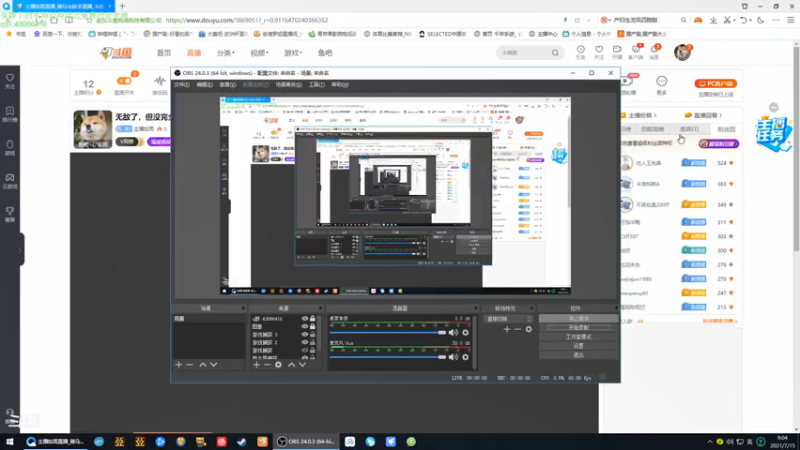Open 工具(T) menu in OBS
This screenshot has width=800, height=450.
click(317, 85)
